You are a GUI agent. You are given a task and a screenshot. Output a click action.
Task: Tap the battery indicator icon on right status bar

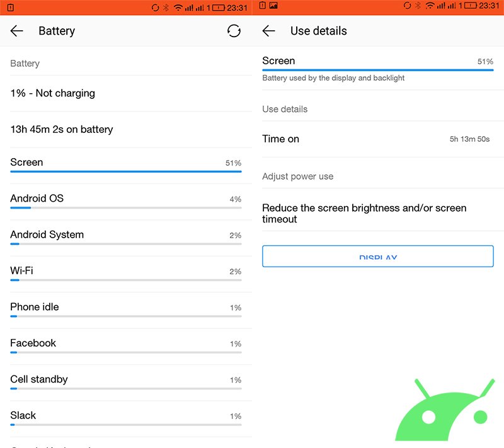[470, 6]
